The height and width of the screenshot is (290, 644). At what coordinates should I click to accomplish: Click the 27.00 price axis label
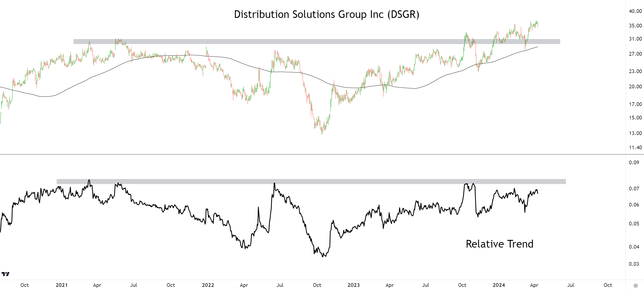(x=635, y=54)
